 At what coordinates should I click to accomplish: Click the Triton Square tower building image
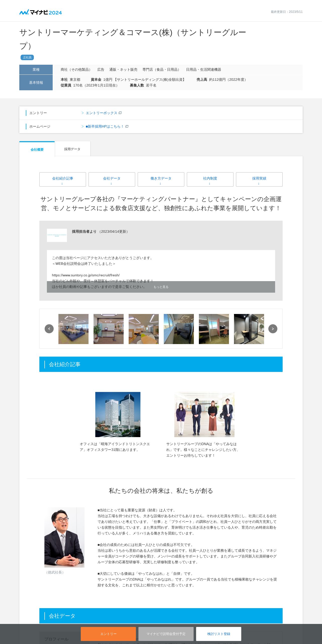[118, 415]
